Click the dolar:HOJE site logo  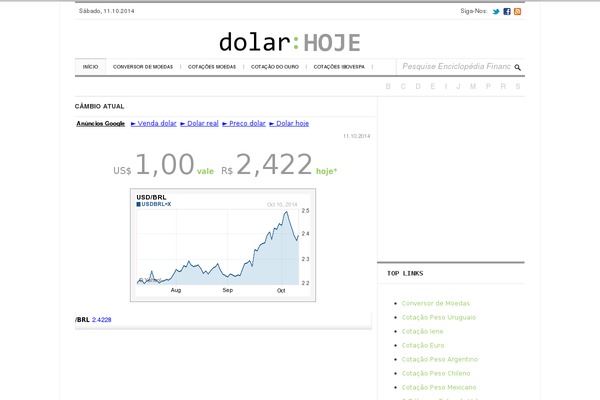pyautogui.click(x=290, y=42)
